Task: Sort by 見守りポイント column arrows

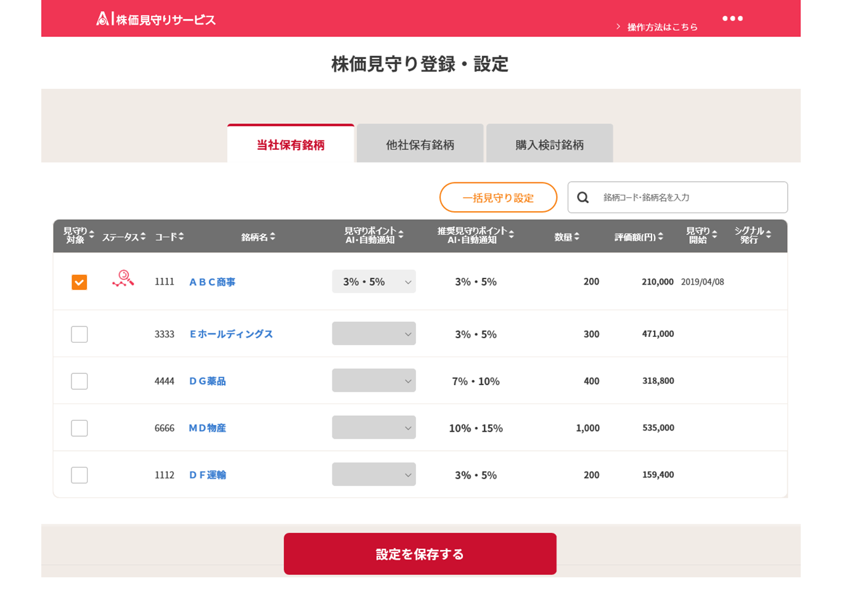Action: click(401, 235)
